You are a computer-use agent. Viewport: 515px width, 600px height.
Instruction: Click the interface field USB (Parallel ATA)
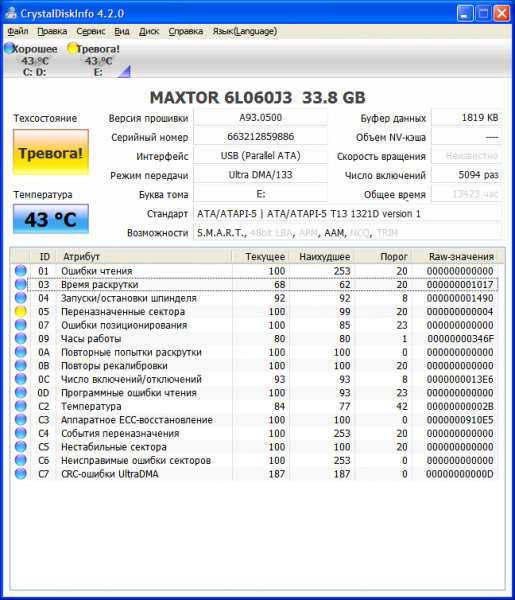[x=261, y=156]
